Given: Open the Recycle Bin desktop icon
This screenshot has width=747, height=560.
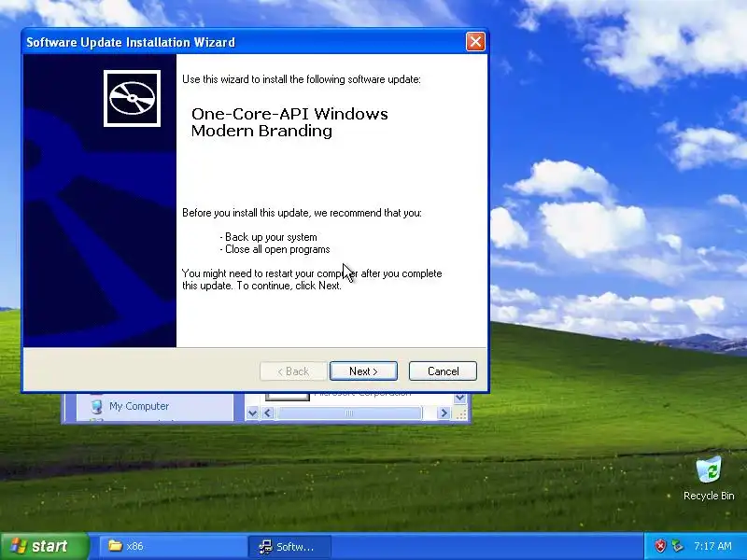Looking at the screenshot, I should 709,479.
